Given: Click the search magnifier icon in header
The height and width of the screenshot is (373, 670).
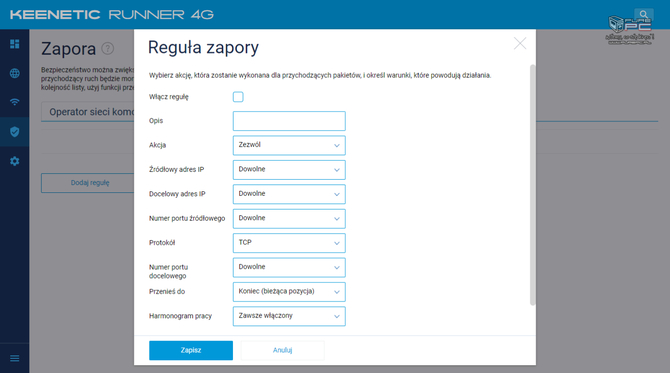Looking at the screenshot, I should (644, 15).
